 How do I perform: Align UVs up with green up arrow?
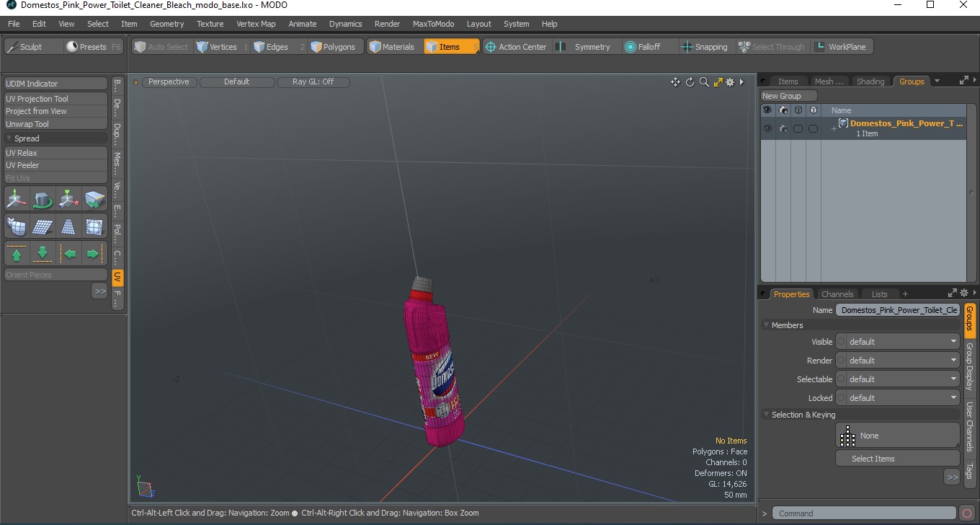tap(17, 254)
